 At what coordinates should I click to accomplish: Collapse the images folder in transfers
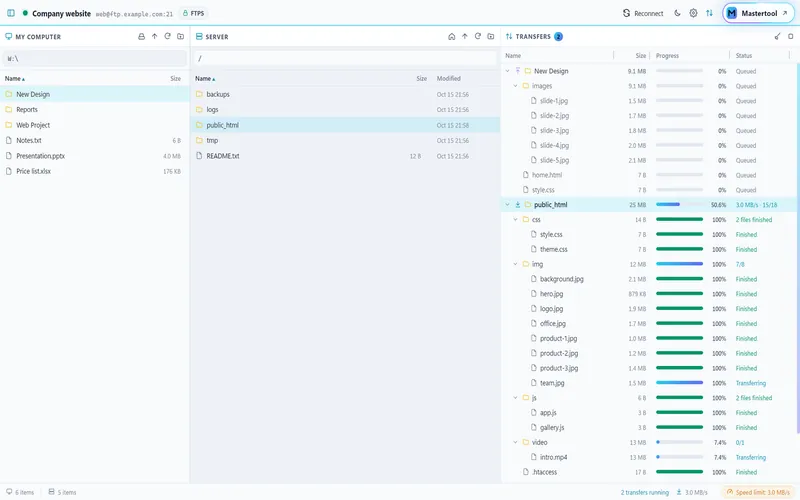[x=516, y=86]
